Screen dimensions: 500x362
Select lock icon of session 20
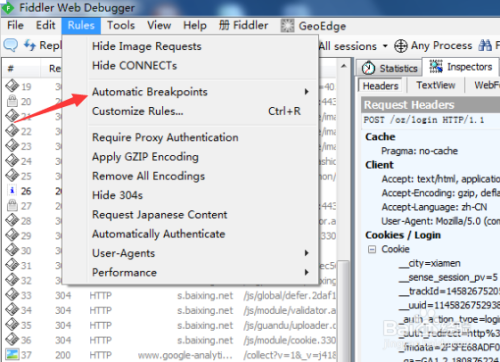12,101
